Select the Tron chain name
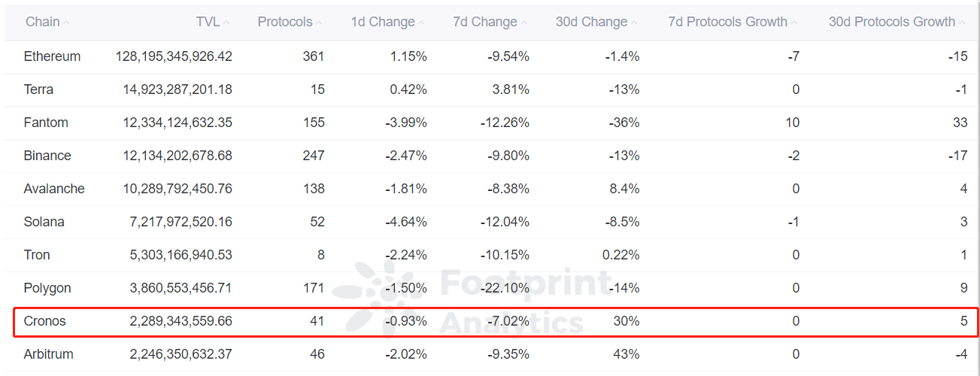Viewport: 980px width, 376px height. coord(37,255)
